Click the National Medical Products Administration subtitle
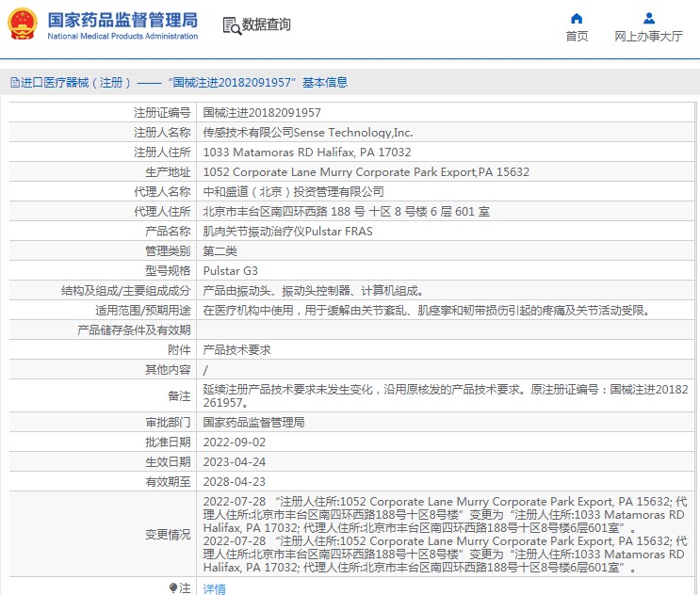This screenshot has height=595, width=700. [122, 36]
